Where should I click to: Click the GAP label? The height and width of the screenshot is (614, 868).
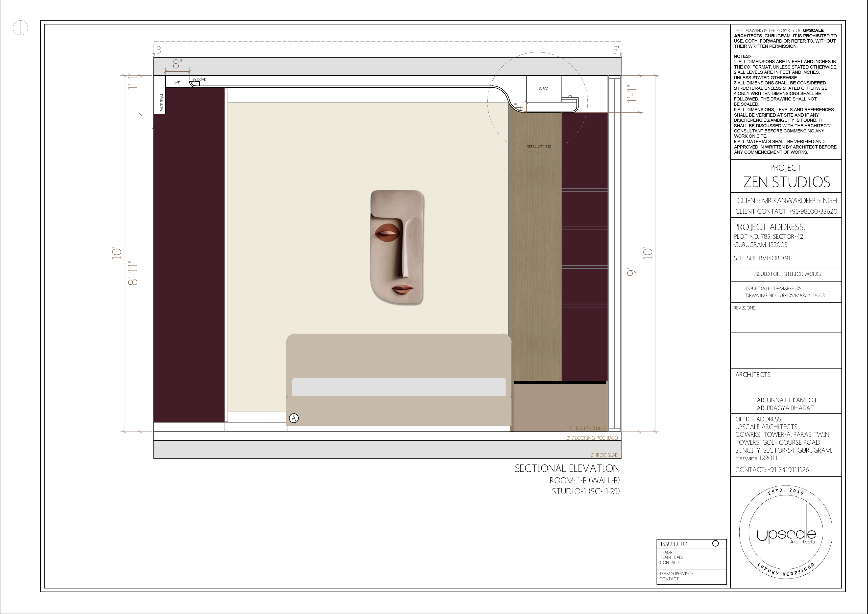coord(177,82)
